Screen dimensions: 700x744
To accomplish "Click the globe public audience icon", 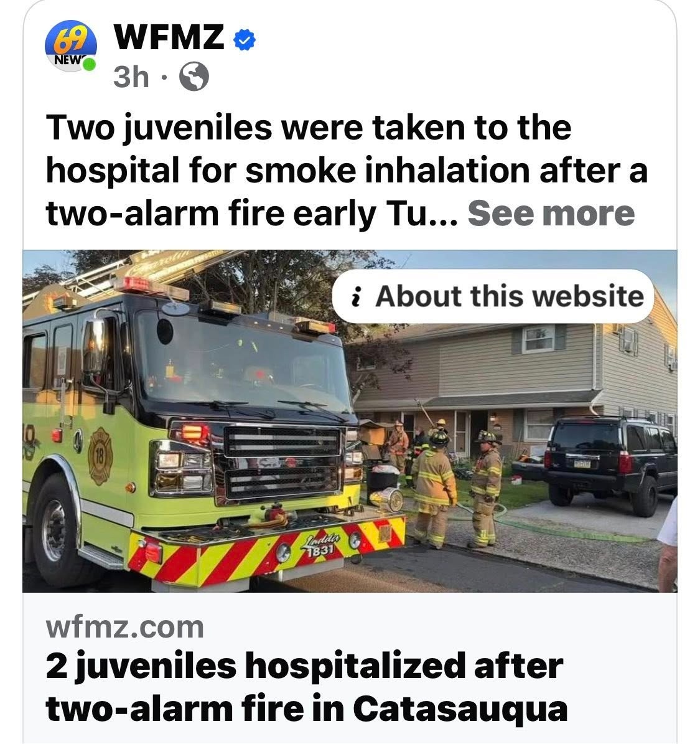I will pos(194,77).
